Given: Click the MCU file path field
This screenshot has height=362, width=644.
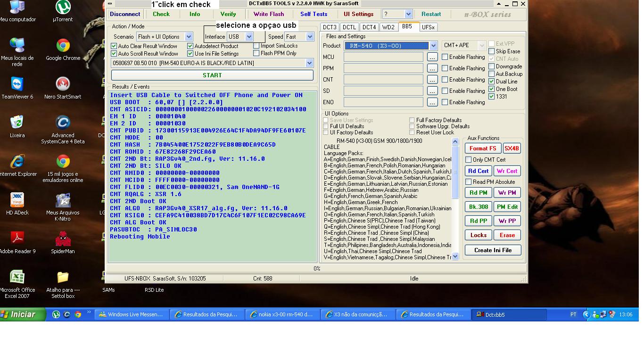Looking at the screenshot, I should point(383,57).
